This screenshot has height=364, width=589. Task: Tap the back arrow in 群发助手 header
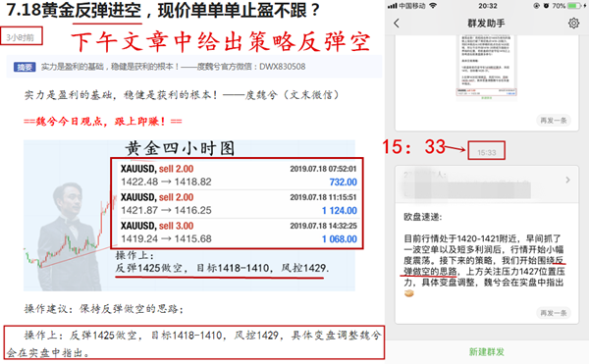(x=397, y=24)
